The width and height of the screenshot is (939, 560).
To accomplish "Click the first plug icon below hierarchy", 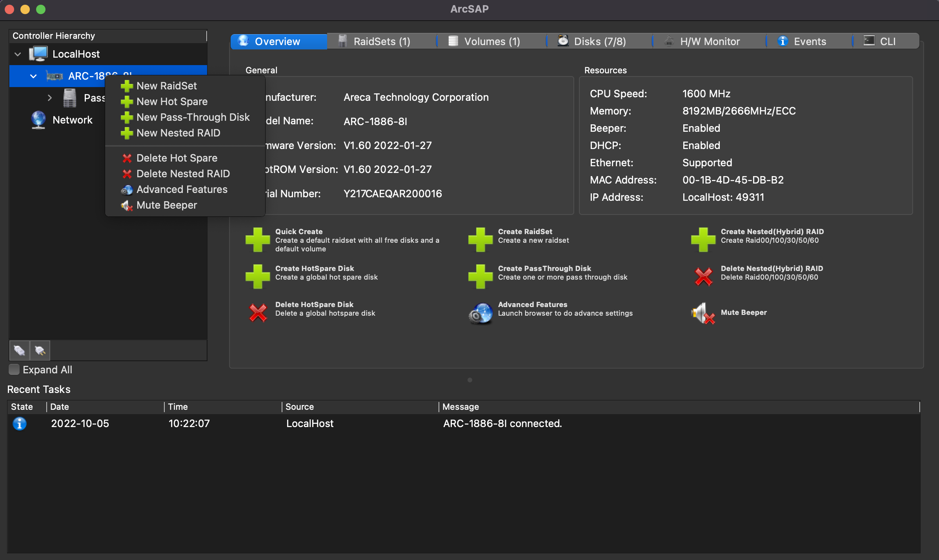I will coord(19,350).
